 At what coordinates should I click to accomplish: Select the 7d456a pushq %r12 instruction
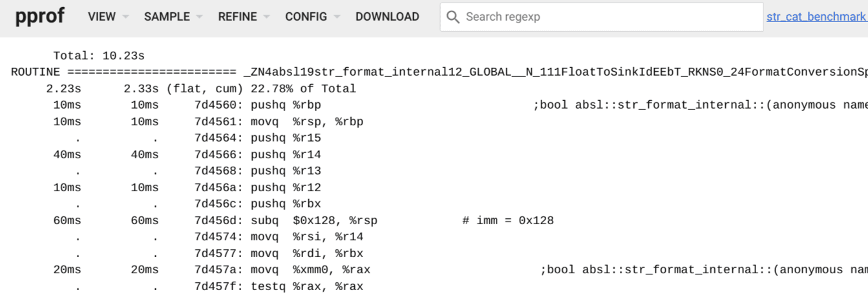pos(257,187)
